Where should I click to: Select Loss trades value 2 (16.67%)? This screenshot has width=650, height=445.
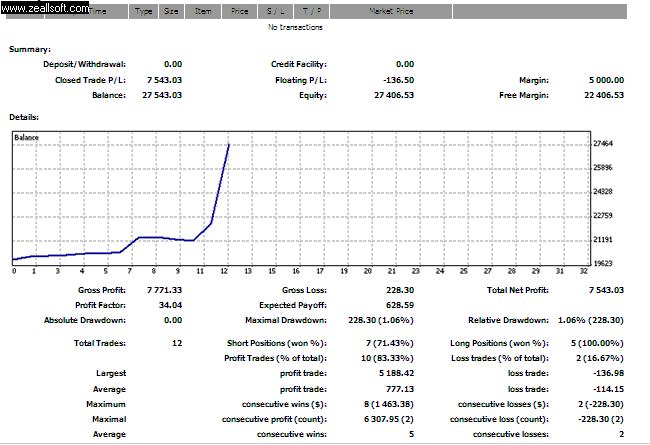(x=600, y=358)
